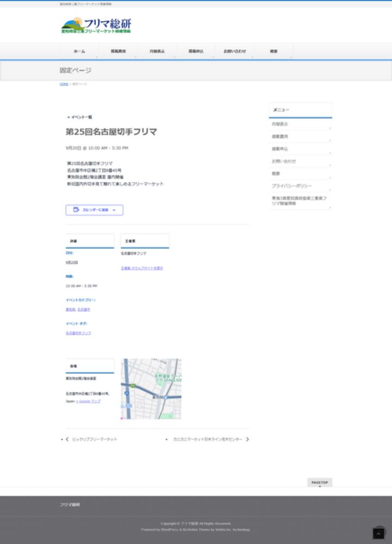This screenshot has width=392, height=544.
Task: Click the Copyright © フリマ総研 footer text
Action: point(196,523)
